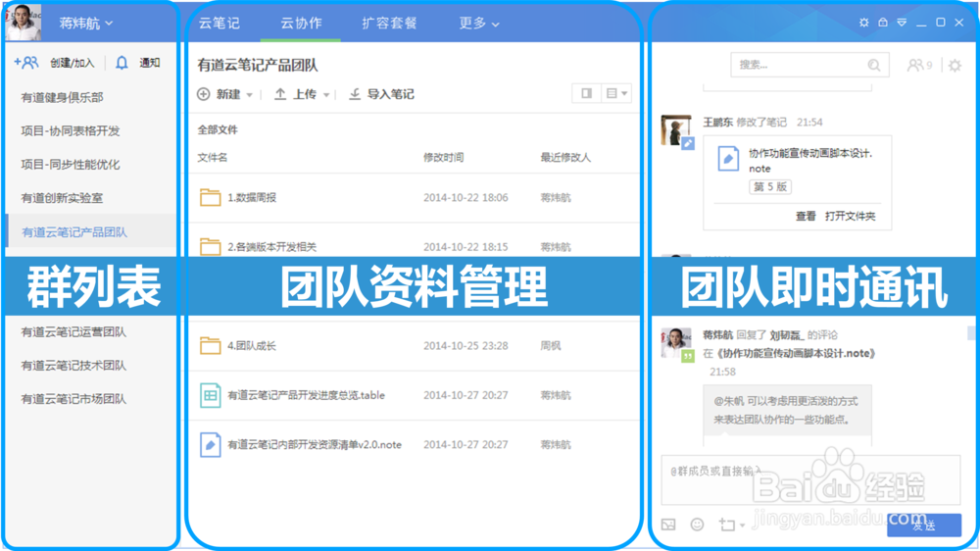Click the note icon in 王鹏东's message
Image resolution: width=980 pixels, height=551 pixels.
click(x=728, y=159)
